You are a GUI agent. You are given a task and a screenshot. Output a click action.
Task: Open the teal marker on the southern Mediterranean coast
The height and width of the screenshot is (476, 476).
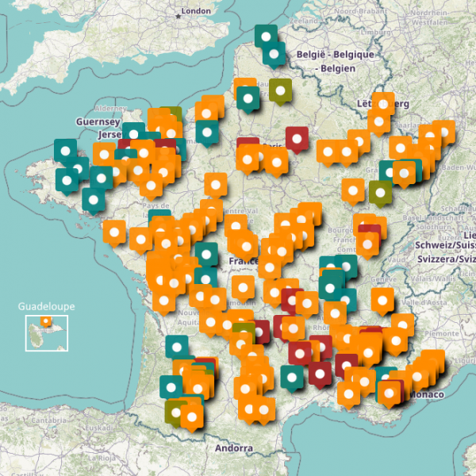[292, 376]
